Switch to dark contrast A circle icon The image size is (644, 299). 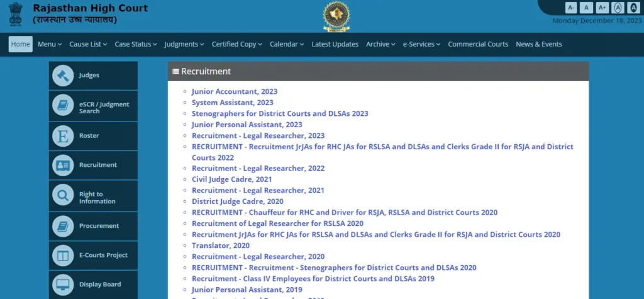click(634, 8)
